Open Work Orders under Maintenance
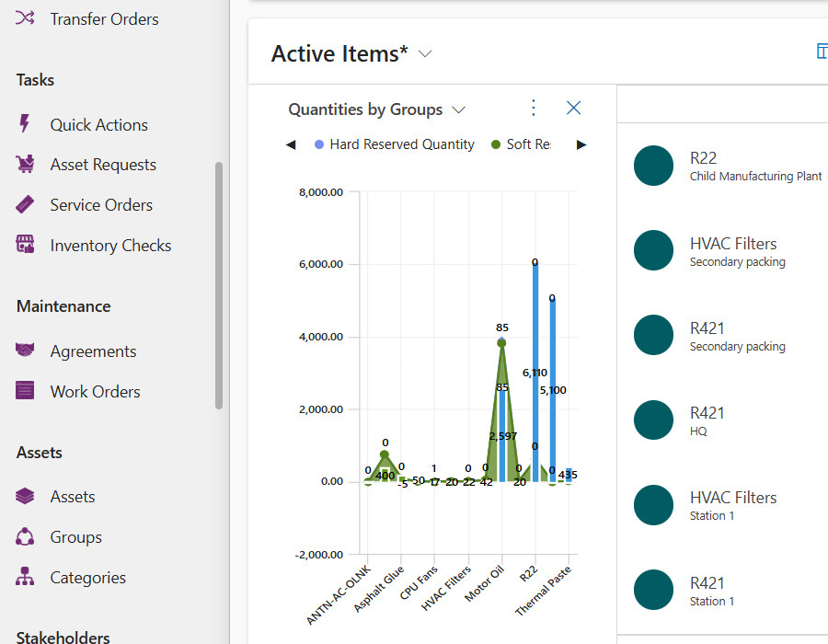This screenshot has height=644, width=828. coord(95,392)
